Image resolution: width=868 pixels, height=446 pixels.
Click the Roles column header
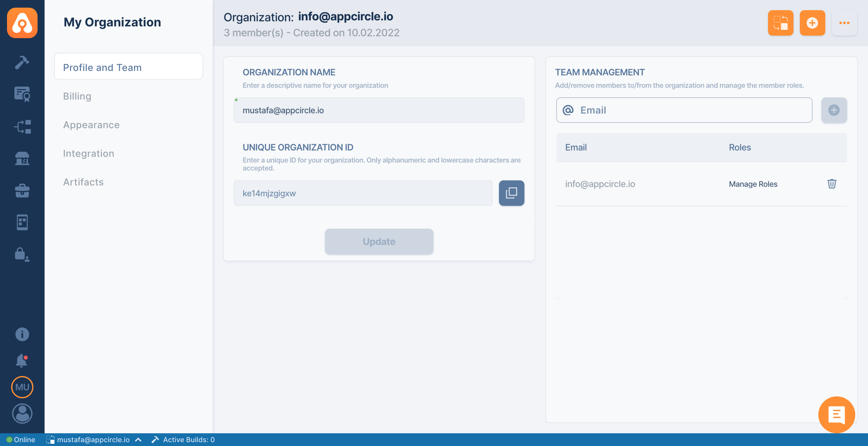pos(740,147)
